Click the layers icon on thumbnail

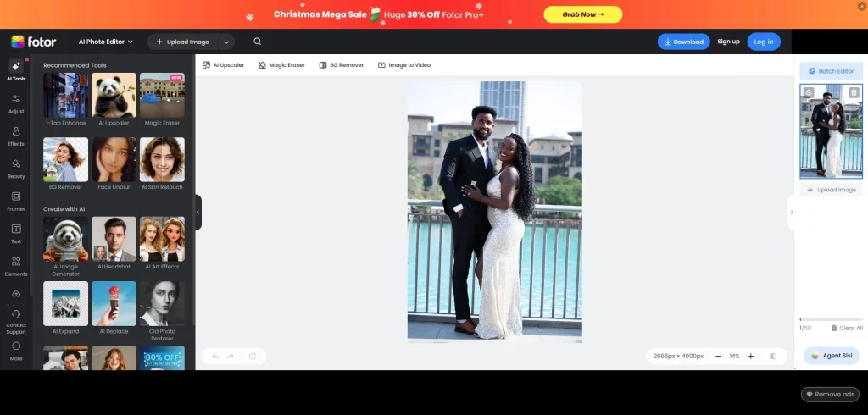809,92
